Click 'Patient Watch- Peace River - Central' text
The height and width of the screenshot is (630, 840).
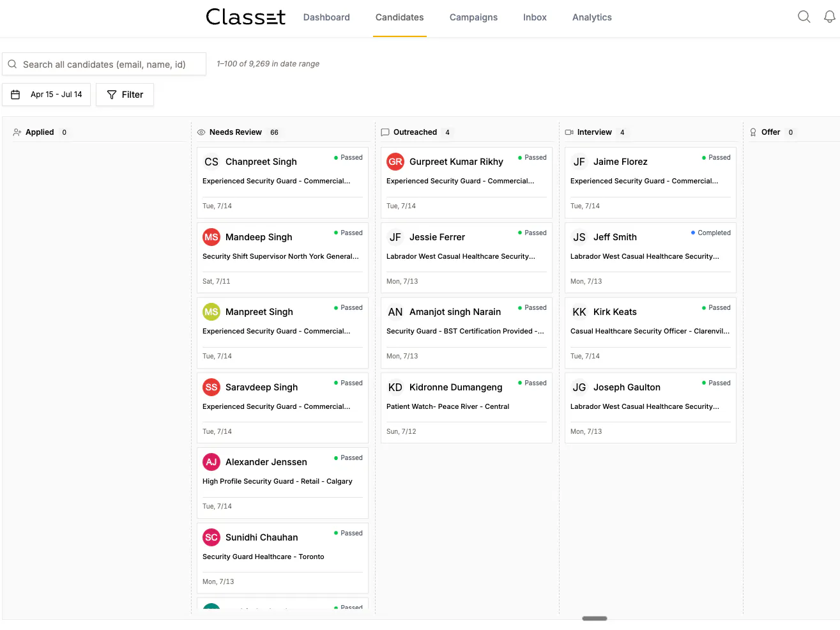[448, 406]
